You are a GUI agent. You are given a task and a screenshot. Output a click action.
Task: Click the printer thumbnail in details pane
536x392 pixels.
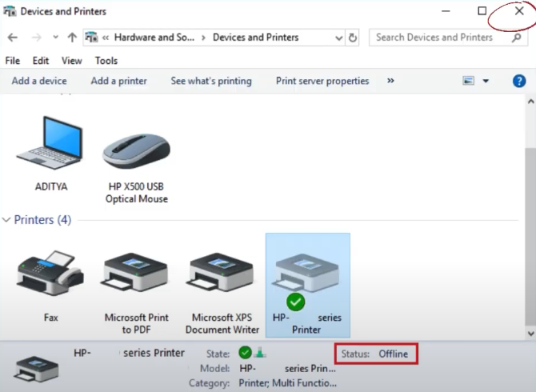[x=36, y=369]
